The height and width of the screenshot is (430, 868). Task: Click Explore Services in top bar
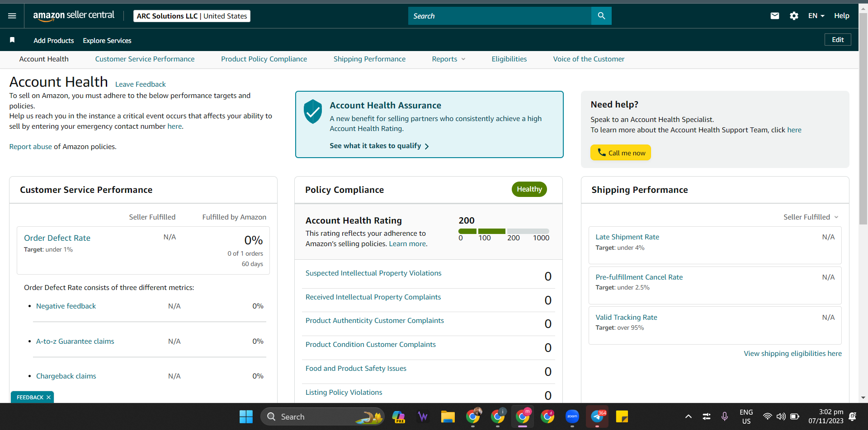107,41
